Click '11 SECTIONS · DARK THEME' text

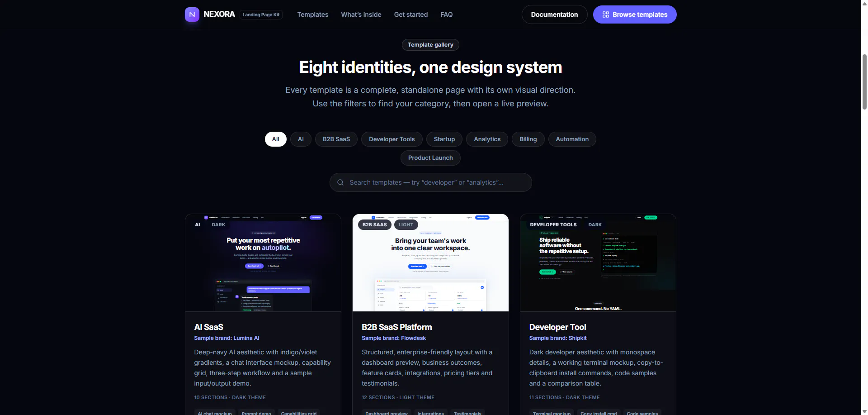click(x=565, y=397)
